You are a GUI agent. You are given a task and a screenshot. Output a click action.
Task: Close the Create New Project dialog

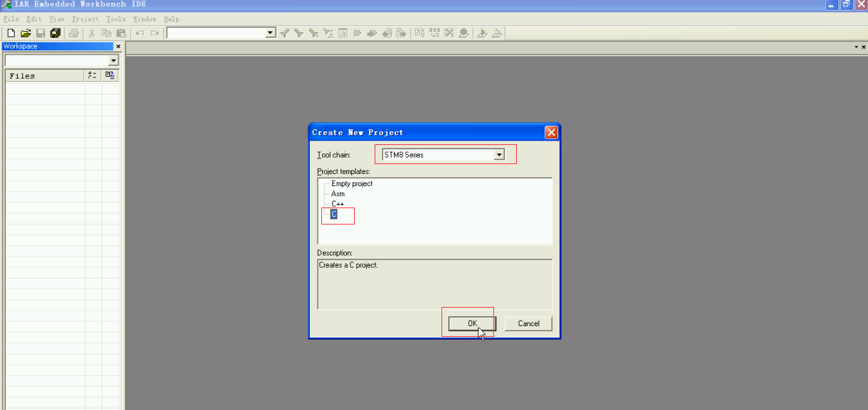click(551, 133)
